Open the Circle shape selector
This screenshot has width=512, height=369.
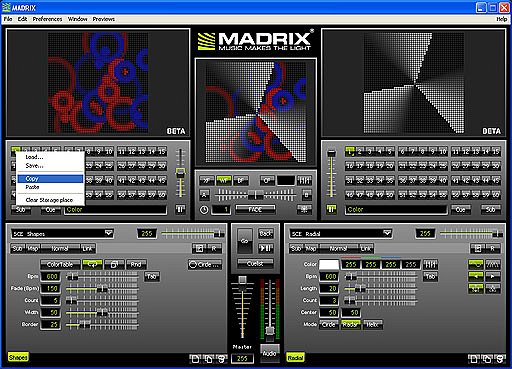(x=204, y=265)
